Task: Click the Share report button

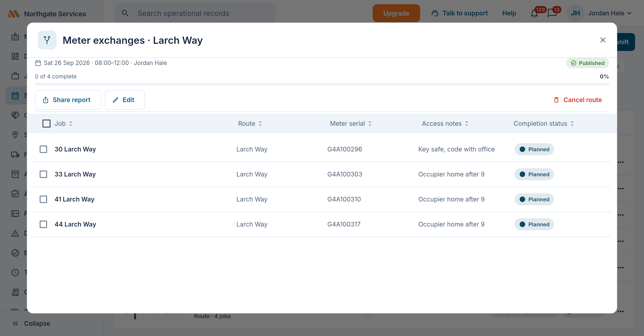Action: [x=68, y=100]
